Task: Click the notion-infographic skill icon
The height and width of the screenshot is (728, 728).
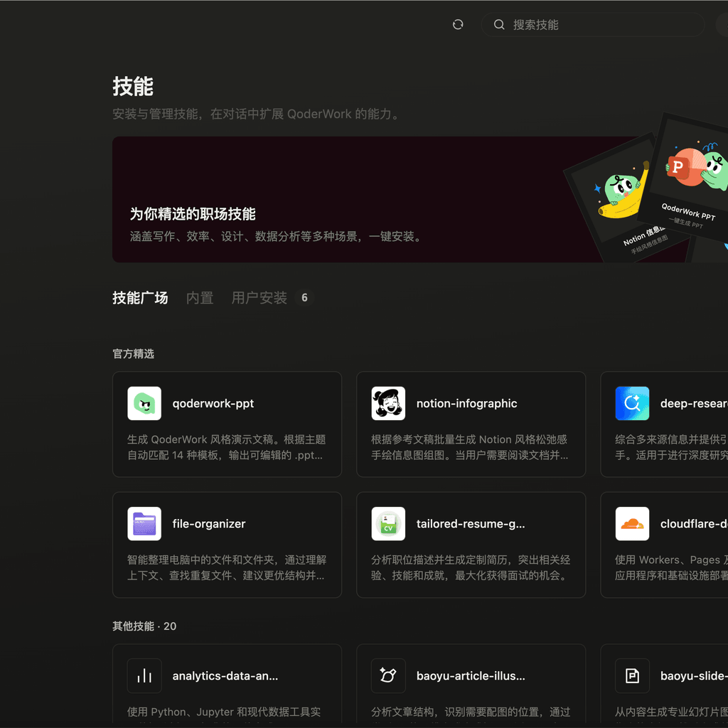Action: coord(388,403)
